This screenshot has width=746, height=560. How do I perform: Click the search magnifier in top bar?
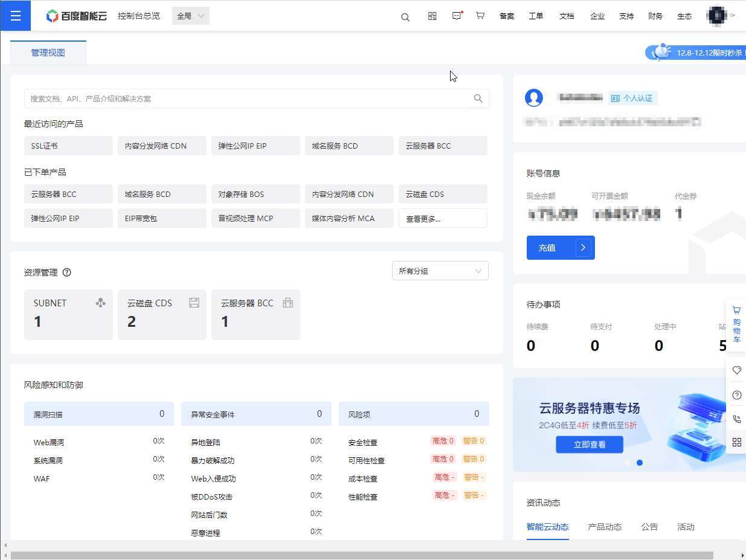tap(405, 17)
